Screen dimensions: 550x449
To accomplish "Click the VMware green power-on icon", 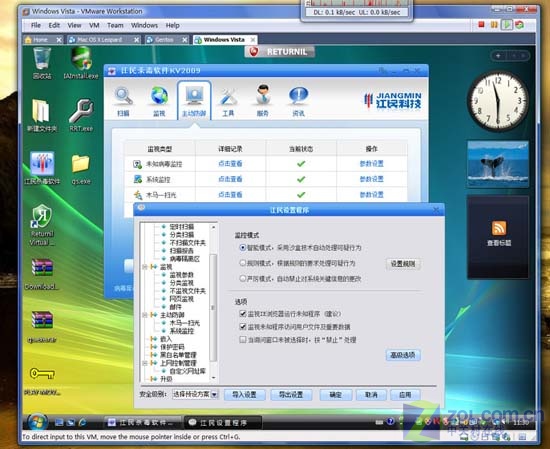I will coord(507,25).
